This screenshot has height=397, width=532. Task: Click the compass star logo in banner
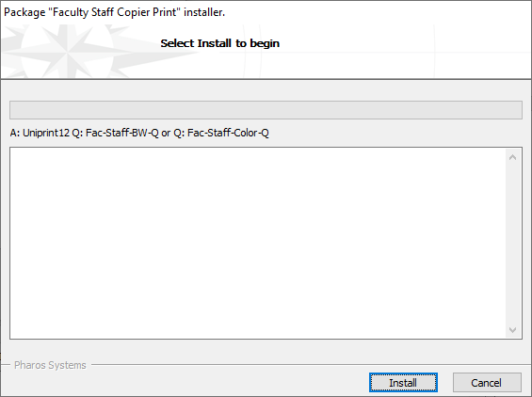[x=68, y=51]
